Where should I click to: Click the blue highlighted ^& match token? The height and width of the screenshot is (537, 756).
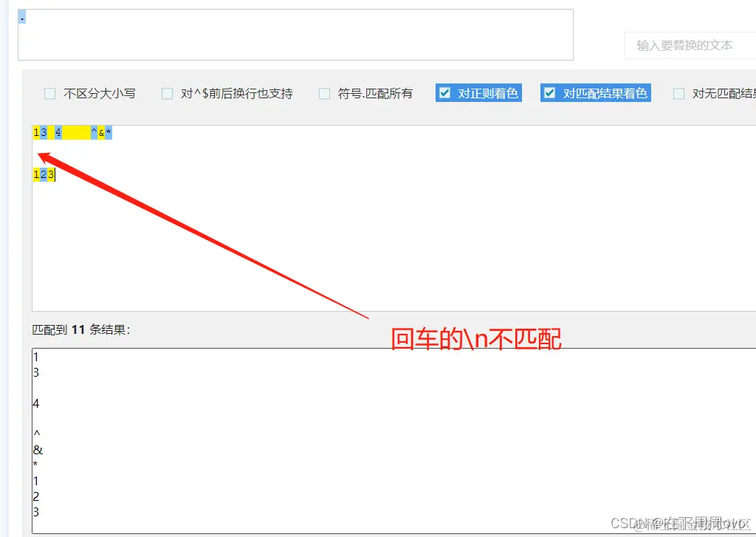click(x=94, y=132)
